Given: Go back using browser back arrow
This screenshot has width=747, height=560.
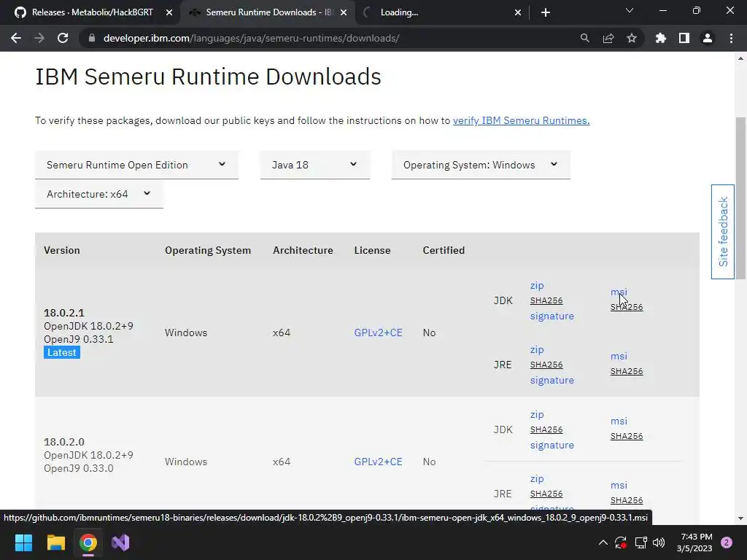Looking at the screenshot, I should [16, 38].
